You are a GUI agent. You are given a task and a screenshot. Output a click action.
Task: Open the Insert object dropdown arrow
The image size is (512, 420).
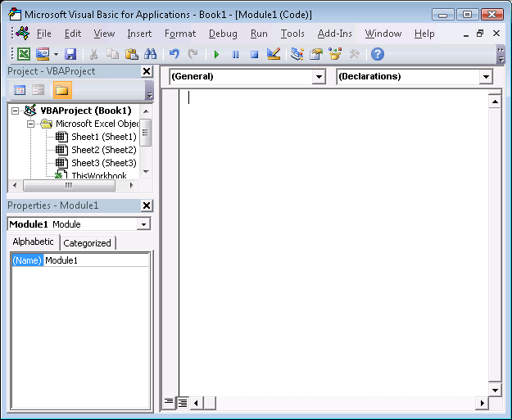56,54
